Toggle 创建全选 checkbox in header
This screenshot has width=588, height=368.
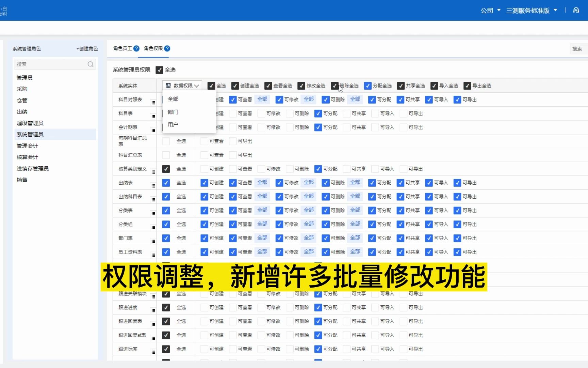tap(235, 86)
